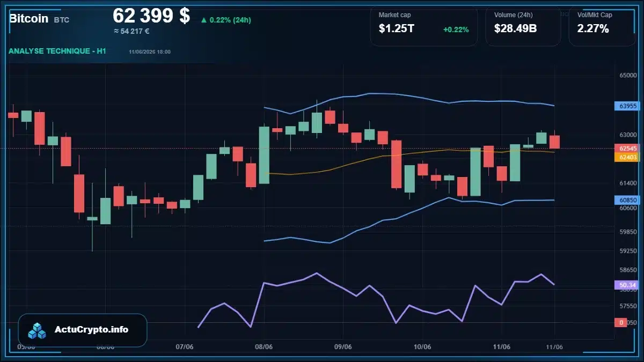644x362 pixels.
Task: Click the 63000 price axis label
Action: (x=628, y=135)
